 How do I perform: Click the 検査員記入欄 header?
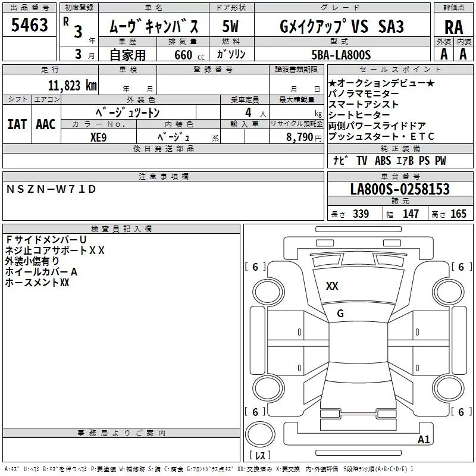[121, 229]
